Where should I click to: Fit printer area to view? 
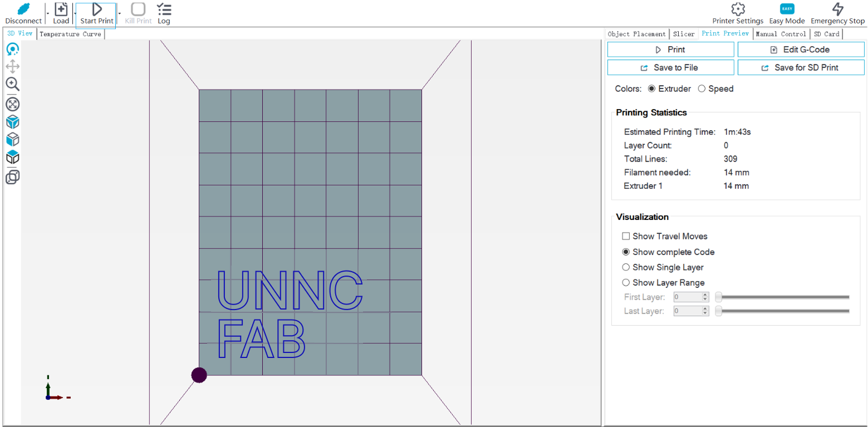pyautogui.click(x=12, y=104)
